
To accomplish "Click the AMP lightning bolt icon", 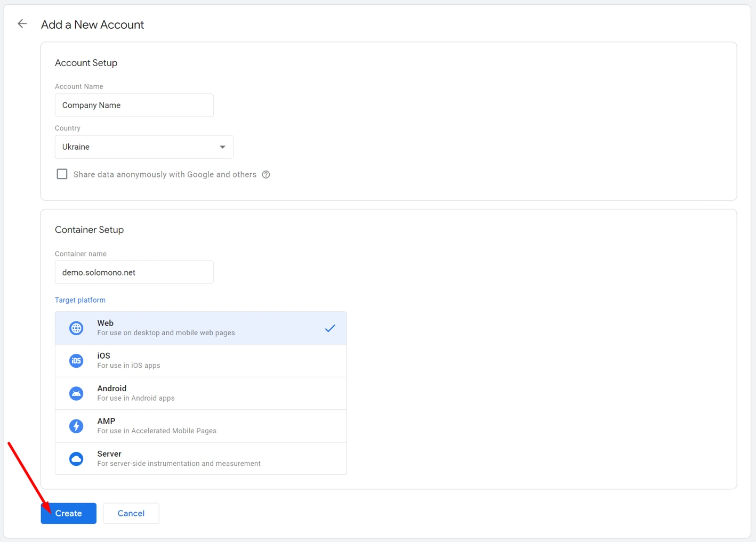I will tap(76, 426).
